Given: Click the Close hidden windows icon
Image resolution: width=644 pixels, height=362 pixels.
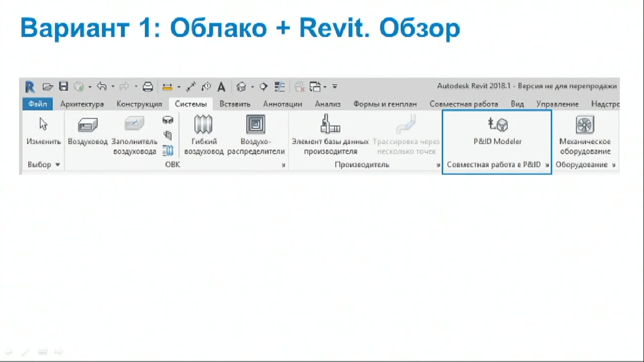Looking at the screenshot, I should [299, 87].
